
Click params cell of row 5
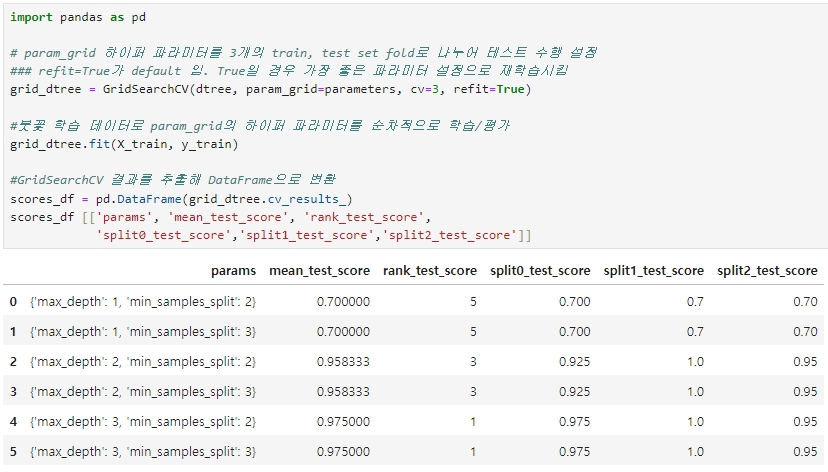(143, 452)
